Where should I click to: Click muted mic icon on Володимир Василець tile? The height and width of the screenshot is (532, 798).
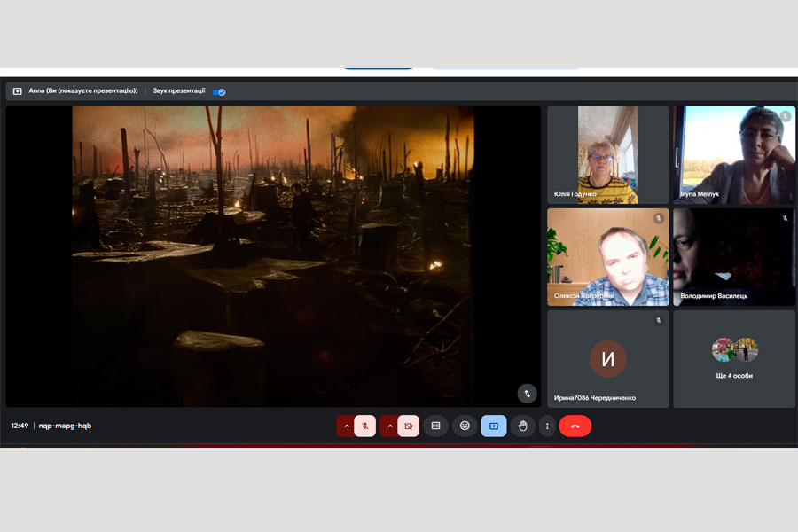(x=786, y=218)
